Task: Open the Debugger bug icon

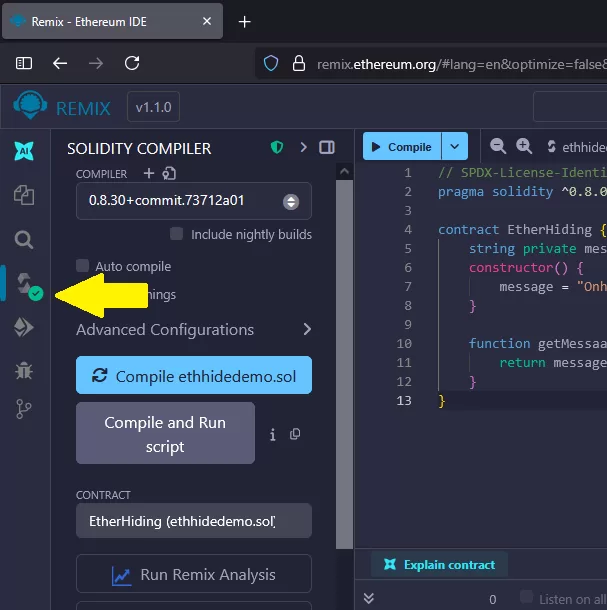Action: (24, 370)
